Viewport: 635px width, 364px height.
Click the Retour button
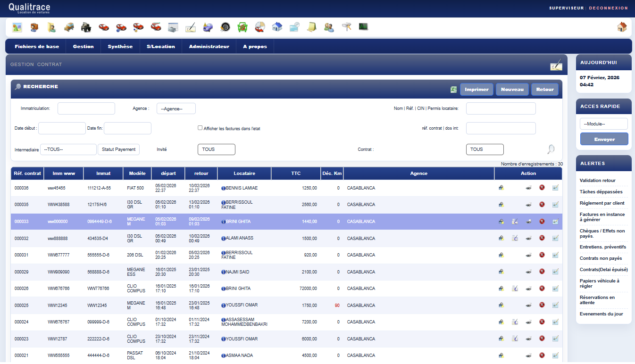click(x=545, y=90)
